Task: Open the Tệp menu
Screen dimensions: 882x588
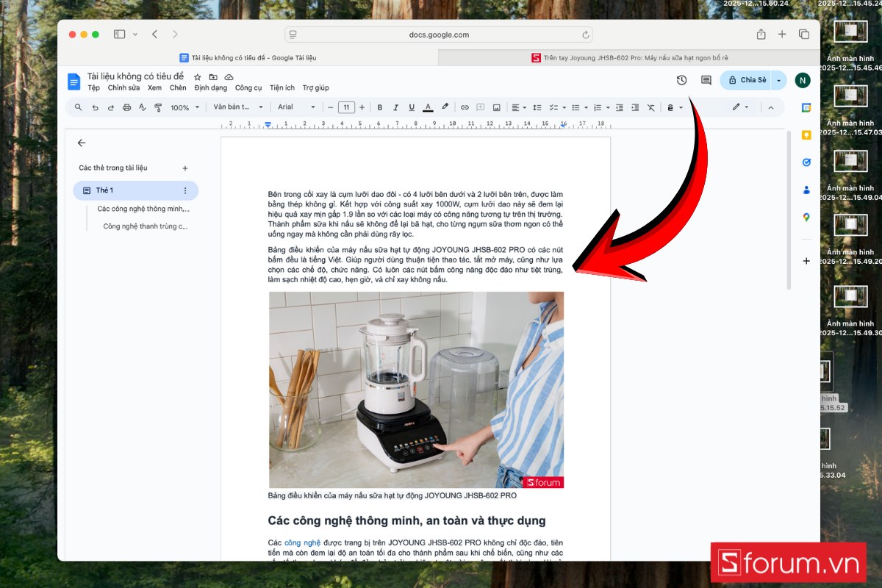Action: click(x=93, y=87)
